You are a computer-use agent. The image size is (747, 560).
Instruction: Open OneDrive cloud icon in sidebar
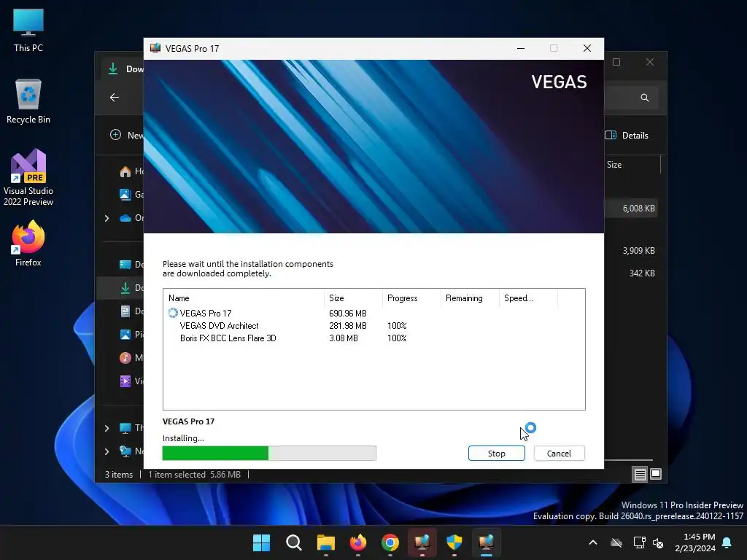pos(125,218)
